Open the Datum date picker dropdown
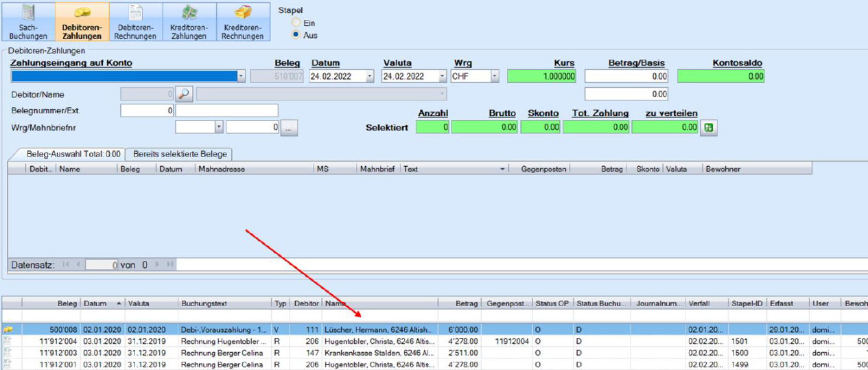 click(x=370, y=77)
